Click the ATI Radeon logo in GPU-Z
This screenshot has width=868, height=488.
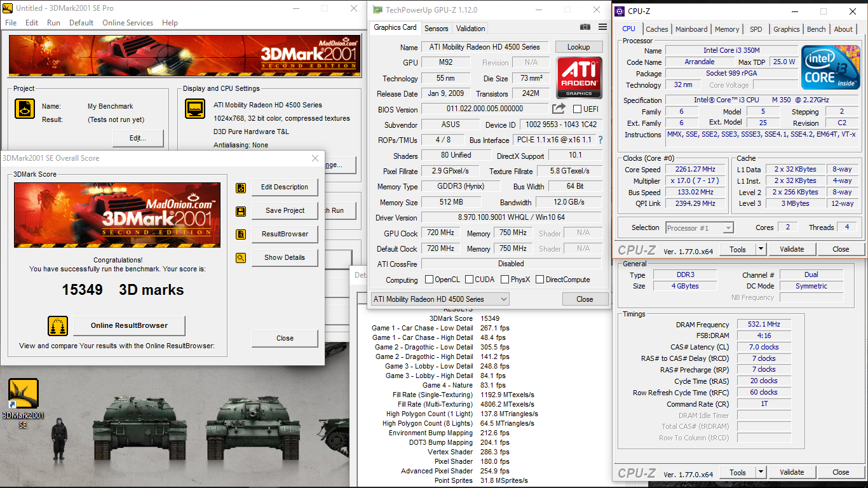[579, 78]
